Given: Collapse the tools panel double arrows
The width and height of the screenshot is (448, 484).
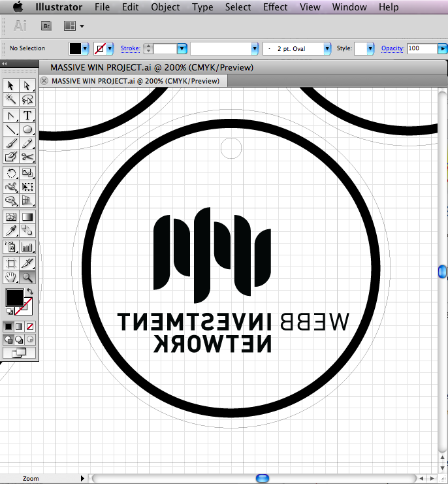Looking at the screenshot, I should [5, 63].
